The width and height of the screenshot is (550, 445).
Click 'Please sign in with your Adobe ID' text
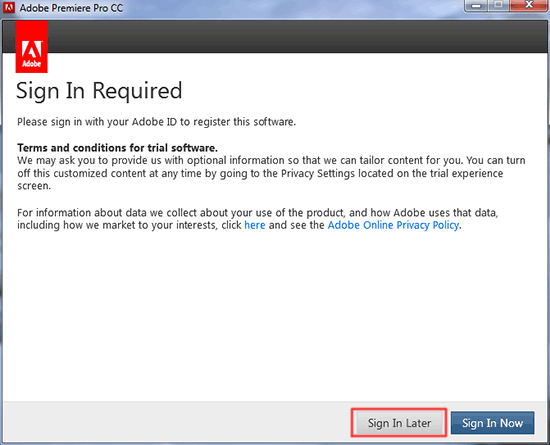[x=98, y=122]
